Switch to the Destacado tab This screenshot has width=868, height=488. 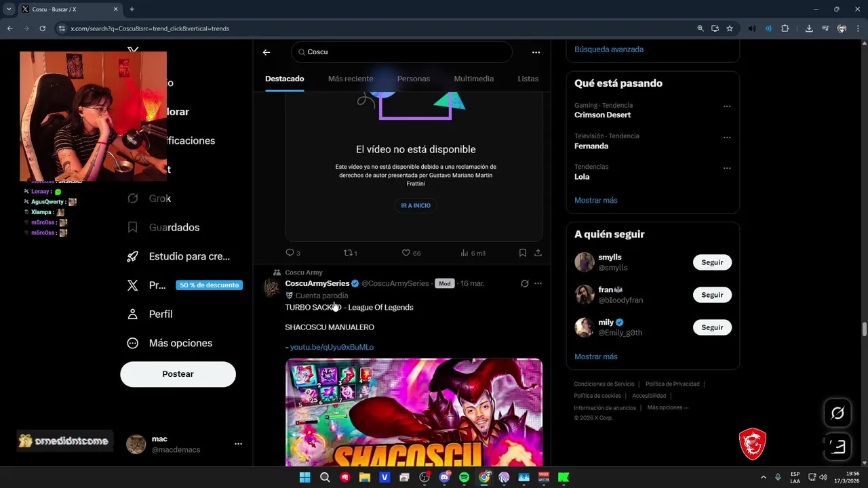click(284, 79)
